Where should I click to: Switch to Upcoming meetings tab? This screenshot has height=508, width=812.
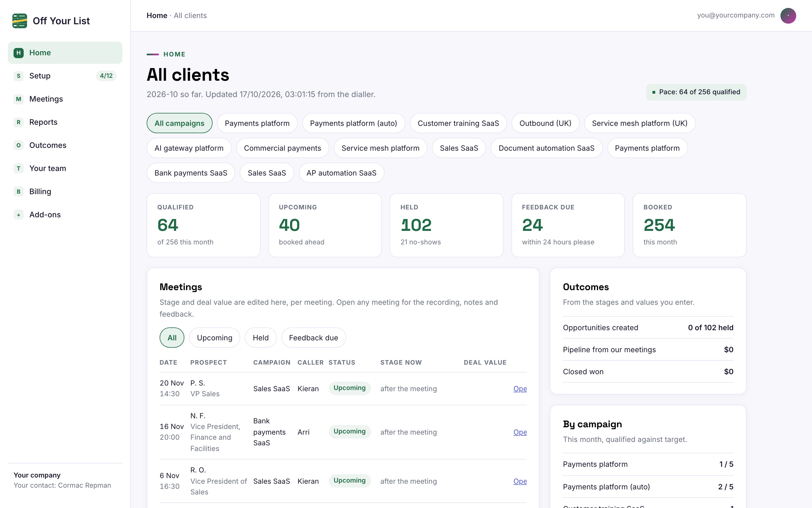215,338
